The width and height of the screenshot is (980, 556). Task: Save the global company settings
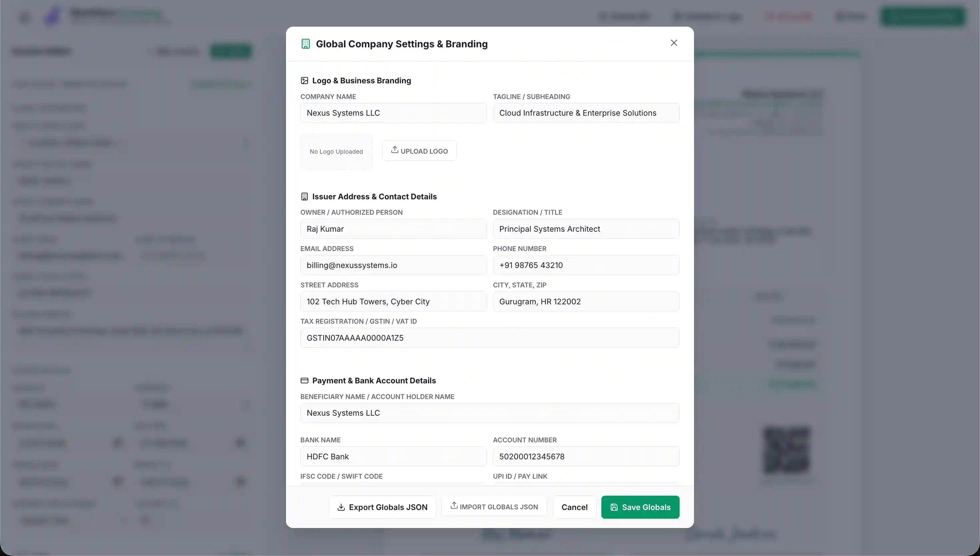(640, 507)
